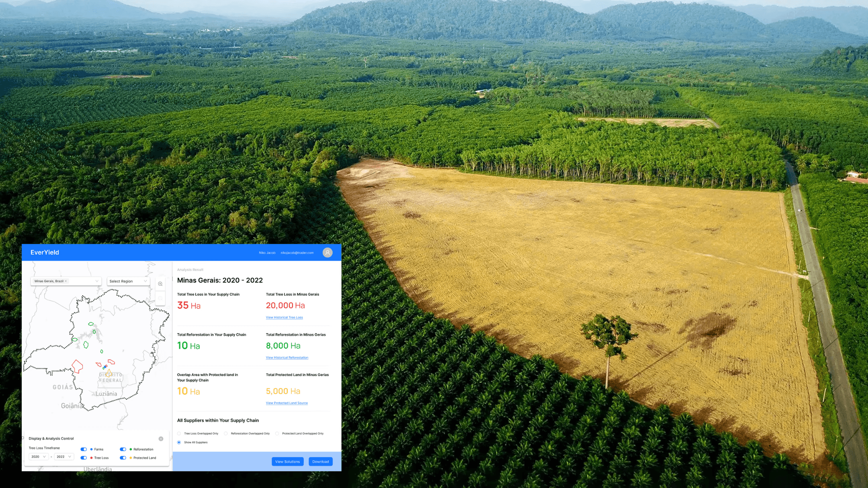Click the EverYield logo

click(45, 253)
